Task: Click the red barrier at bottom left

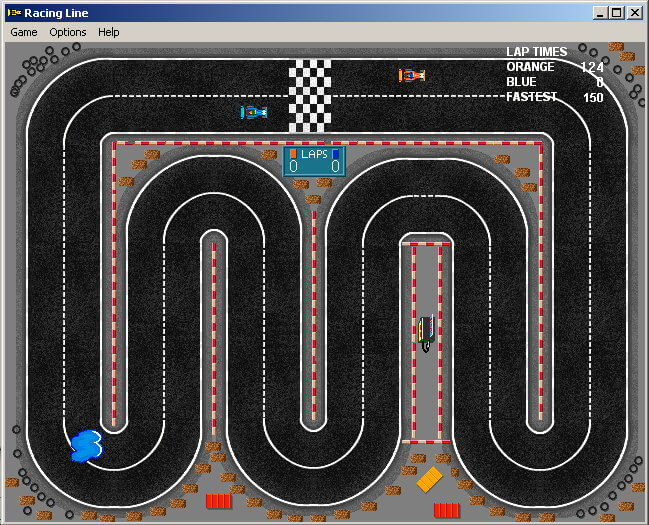Action: click(x=219, y=501)
